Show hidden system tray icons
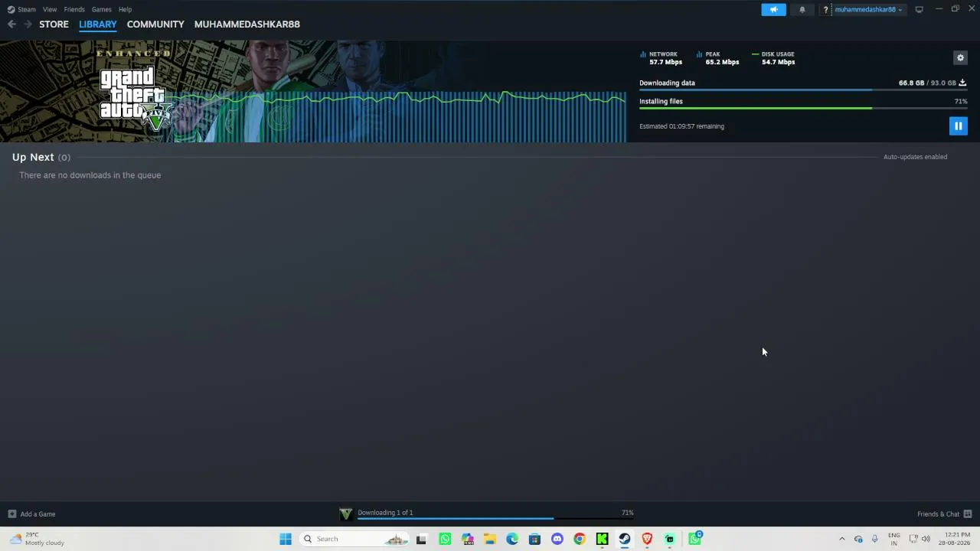Screen dimensions: 980x551 tap(842, 539)
